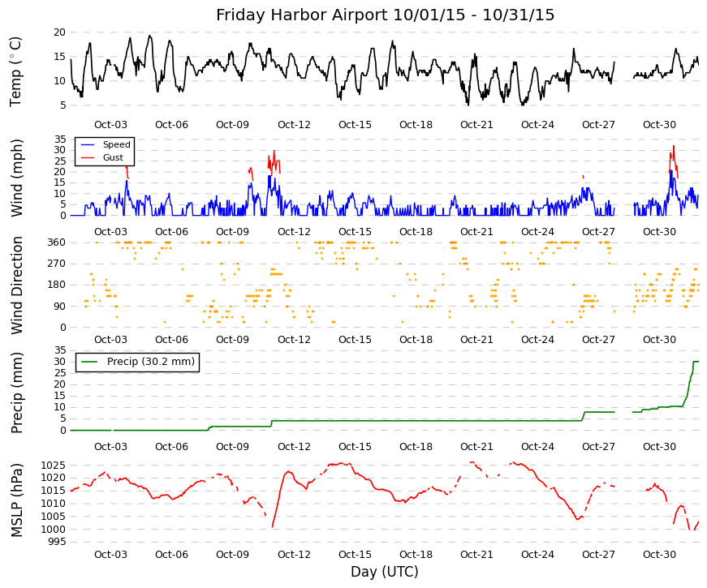Image resolution: width=707 pixels, height=588 pixels.
Task: Click the red Gust legend line
Action: [x=88, y=157]
